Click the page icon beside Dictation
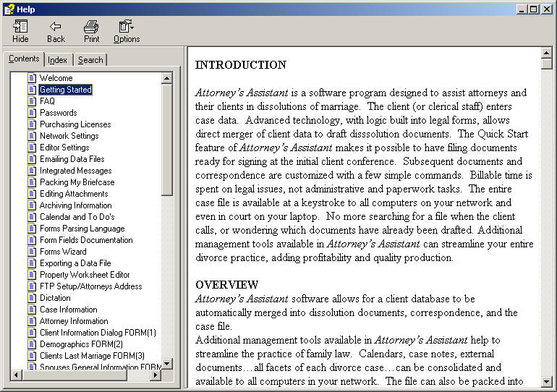 (x=32, y=298)
